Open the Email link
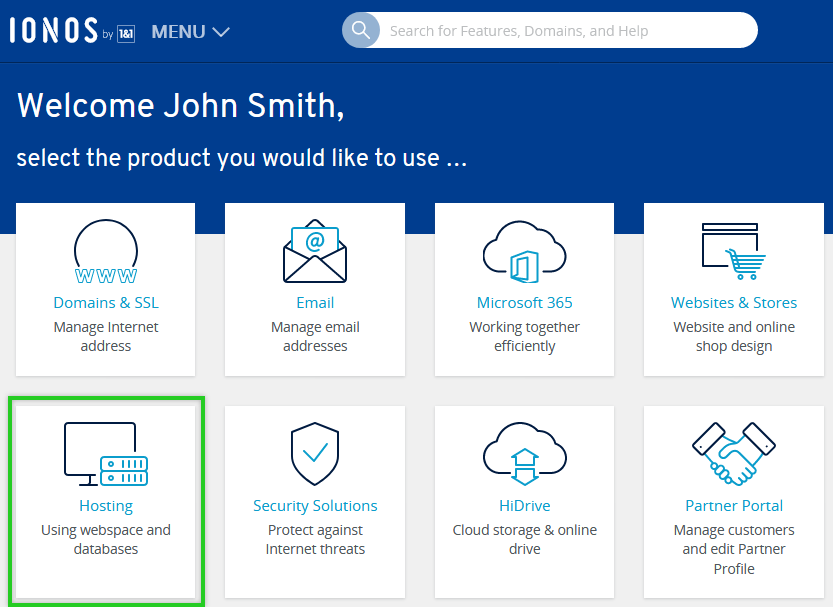Screen dimensions: 833x607 tap(315, 303)
